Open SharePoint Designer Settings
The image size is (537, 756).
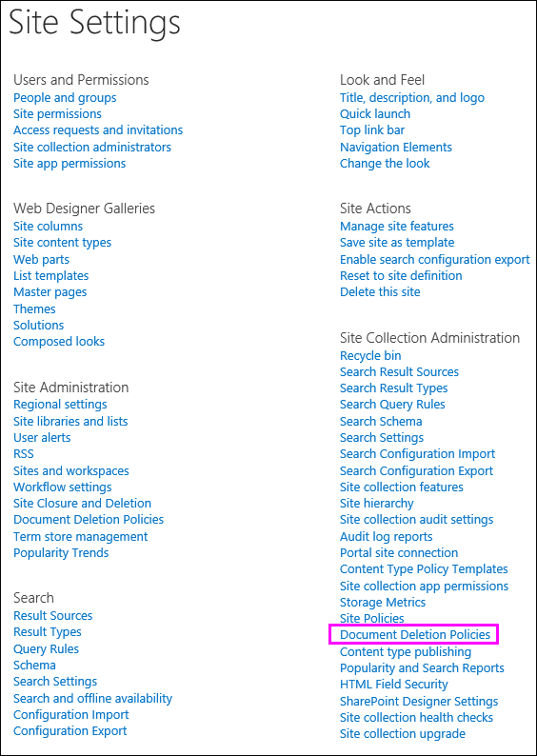(x=419, y=702)
